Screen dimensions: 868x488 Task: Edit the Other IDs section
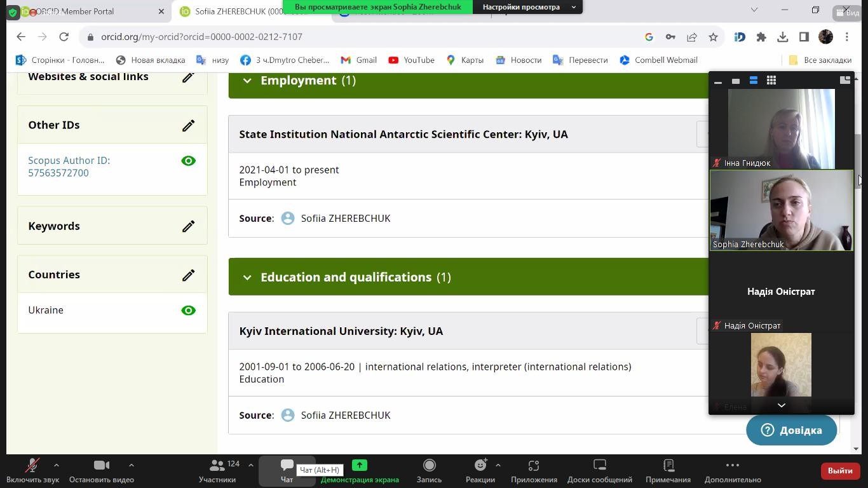point(188,125)
